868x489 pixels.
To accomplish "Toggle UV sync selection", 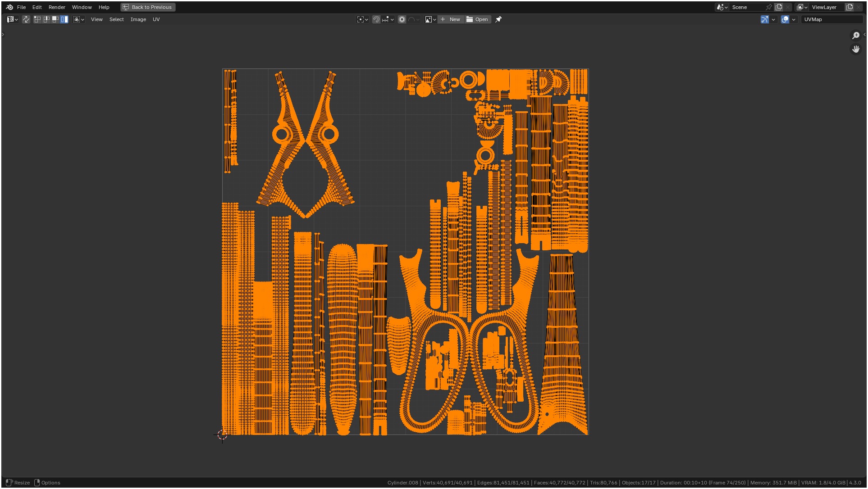I will click(26, 19).
